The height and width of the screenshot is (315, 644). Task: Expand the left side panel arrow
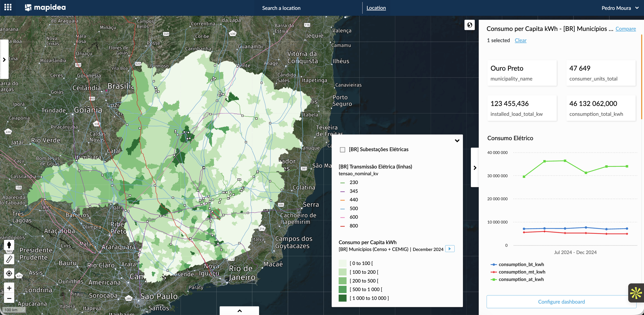tap(4, 60)
